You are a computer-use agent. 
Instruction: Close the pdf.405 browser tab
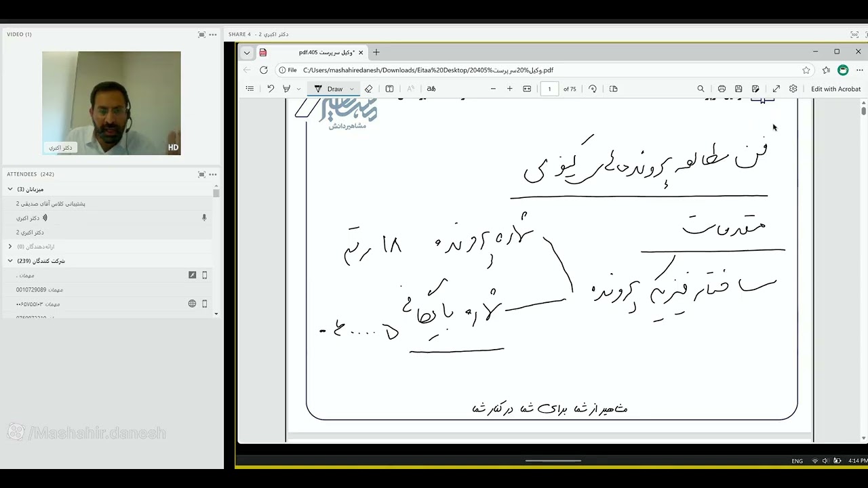(361, 52)
